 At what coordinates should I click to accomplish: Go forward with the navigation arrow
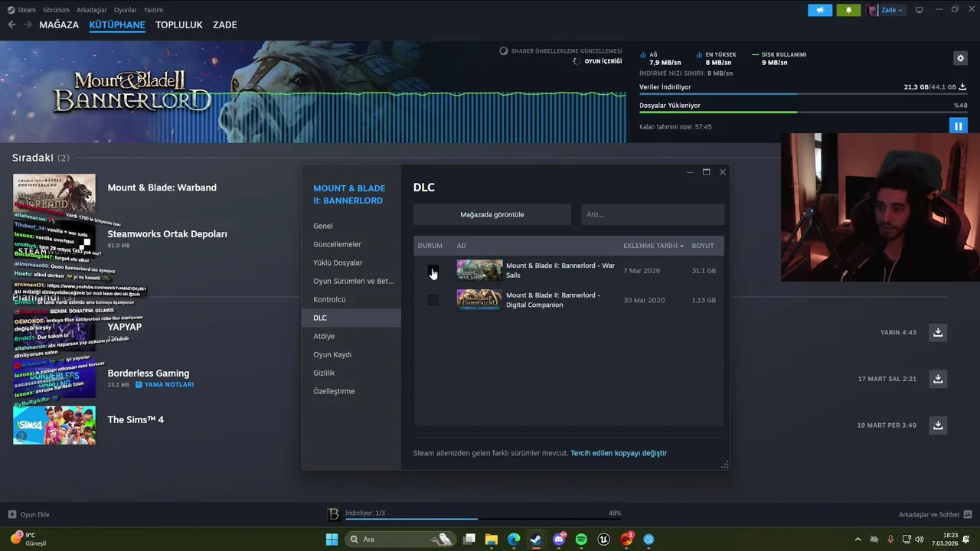pos(28,24)
